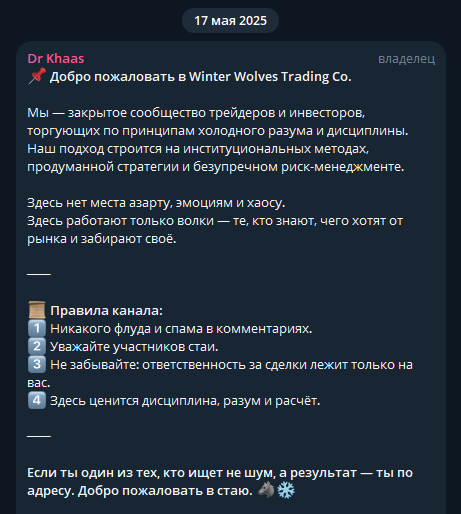Open the Dr Khaas sender profile
461x514 pixels.
coord(56,59)
